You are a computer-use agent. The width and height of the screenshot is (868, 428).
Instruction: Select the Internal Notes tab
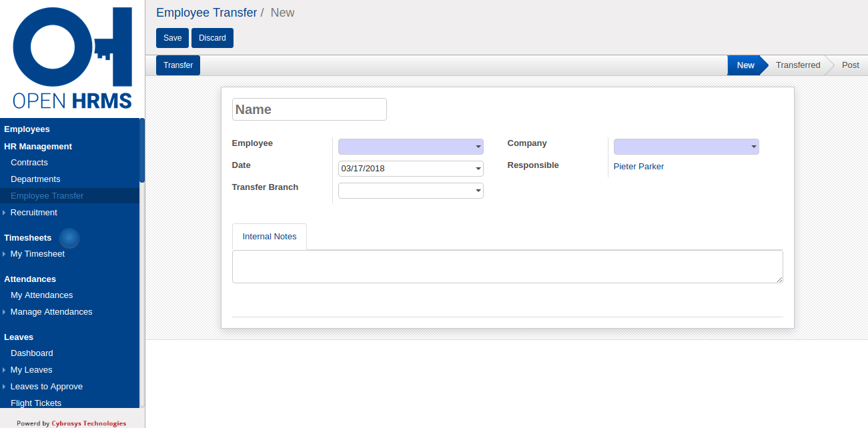270,237
